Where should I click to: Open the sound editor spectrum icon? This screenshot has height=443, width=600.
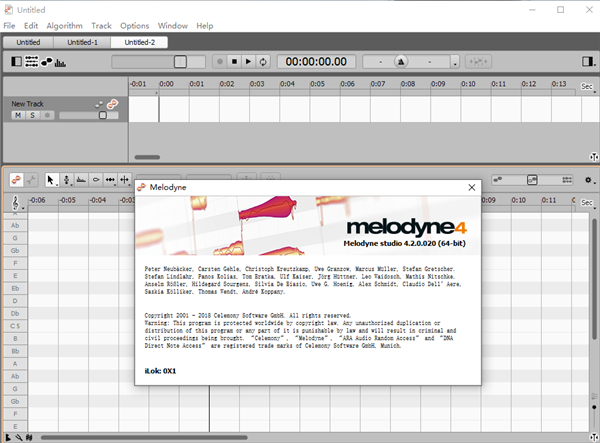(60, 62)
